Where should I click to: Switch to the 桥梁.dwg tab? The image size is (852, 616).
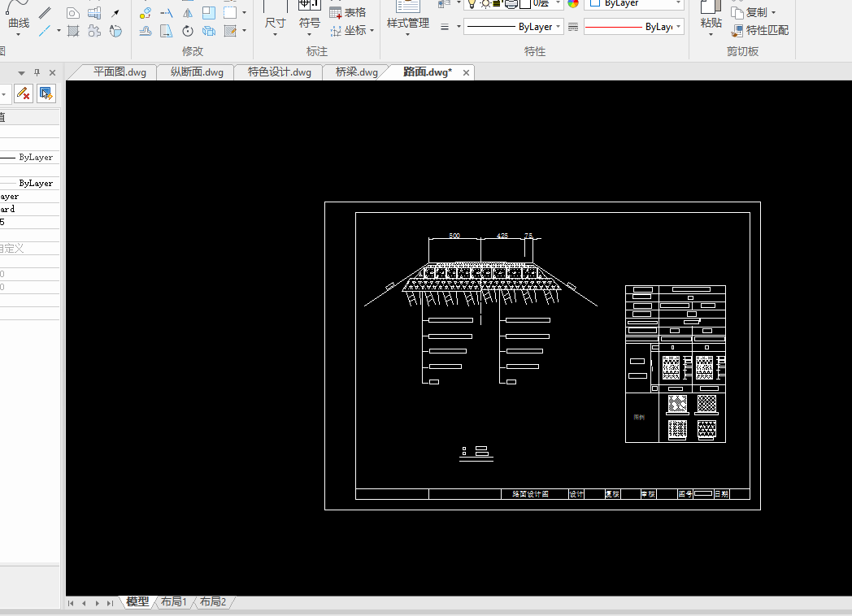356,72
